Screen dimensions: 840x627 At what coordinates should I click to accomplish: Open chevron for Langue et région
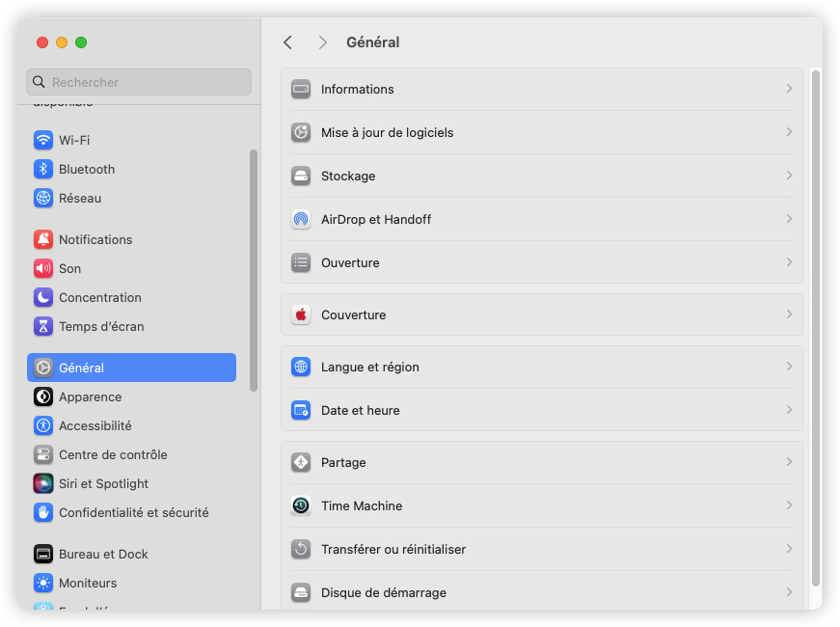[x=789, y=367]
